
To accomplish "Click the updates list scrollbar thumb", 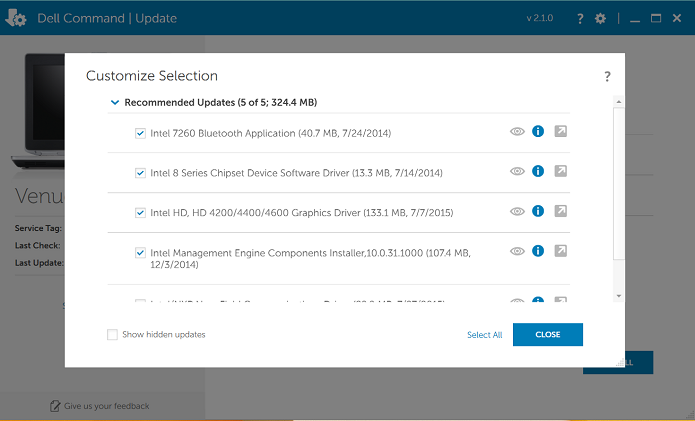I will 619,183.
